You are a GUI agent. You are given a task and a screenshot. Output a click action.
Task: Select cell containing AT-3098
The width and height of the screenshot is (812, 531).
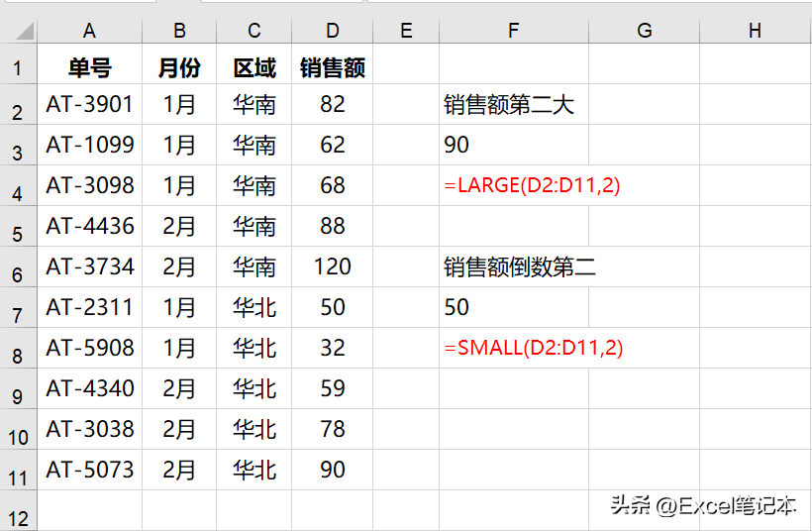pyautogui.click(x=89, y=186)
